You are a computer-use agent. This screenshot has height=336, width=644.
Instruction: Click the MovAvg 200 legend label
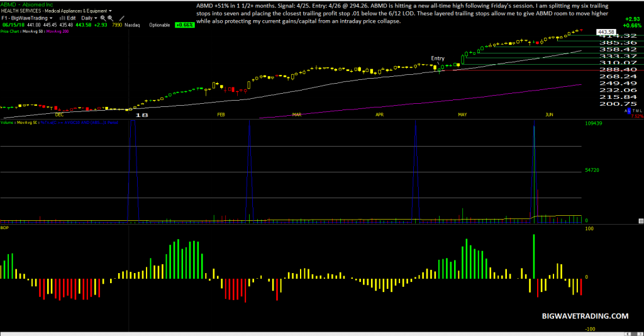click(57, 31)
